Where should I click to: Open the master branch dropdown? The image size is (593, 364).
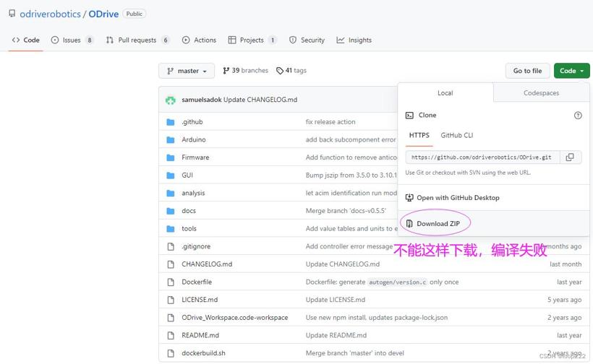click(x=187, y=71)
